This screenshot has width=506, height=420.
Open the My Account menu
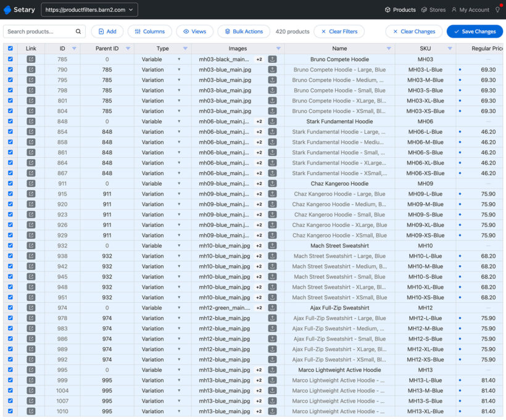470,10
